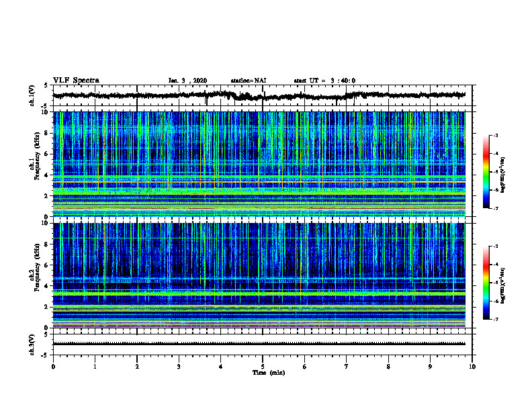Image resolution: width=532 pixels, height=411 pixels.
Task: Click the "-5" tick on ch.3(V) axis
Action: (x=45, y=355)
